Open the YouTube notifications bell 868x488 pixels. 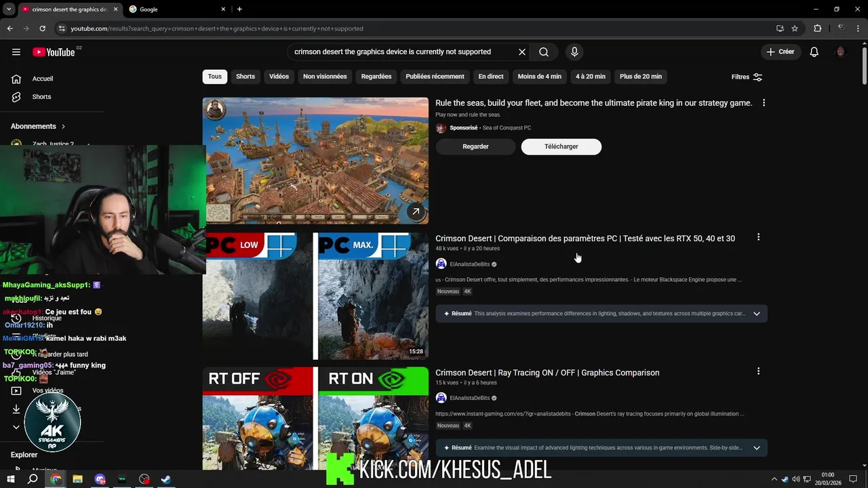pos(814,52)
